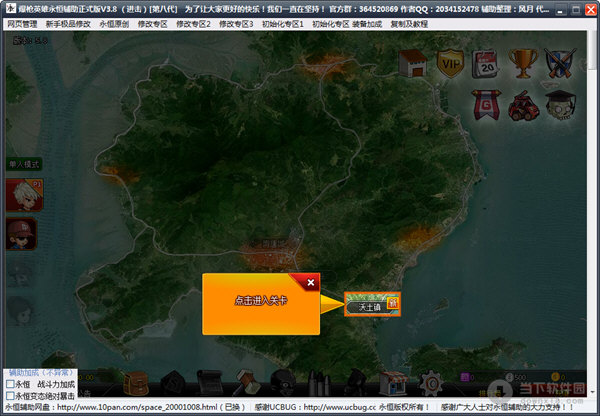600x416 pixels.
Task: Open the gear settings icon
Action: point(431,383)
